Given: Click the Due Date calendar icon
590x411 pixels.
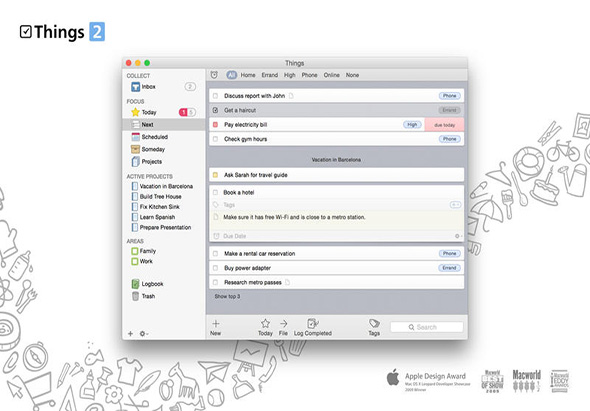Looking at the screenshot, I should [x=216, y=236].
